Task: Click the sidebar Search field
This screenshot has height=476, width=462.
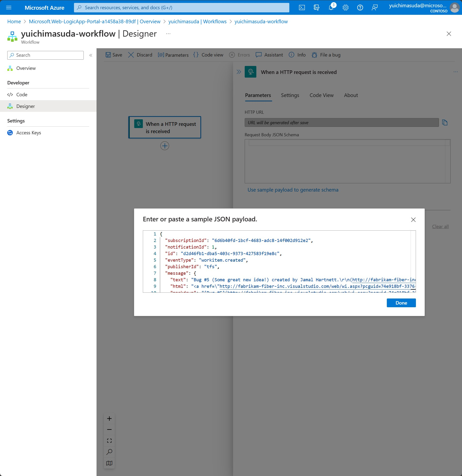Action: (x=45, y=55)
